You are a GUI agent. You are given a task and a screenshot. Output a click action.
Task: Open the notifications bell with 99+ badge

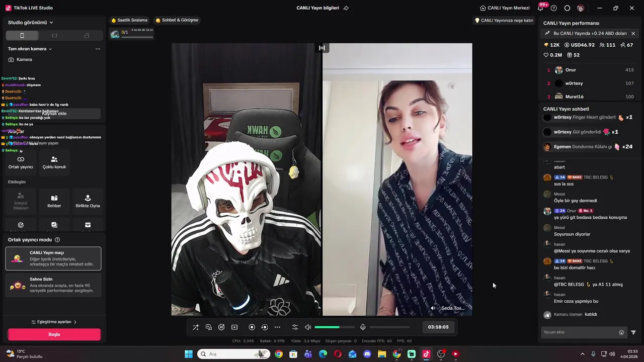(541, 8)
